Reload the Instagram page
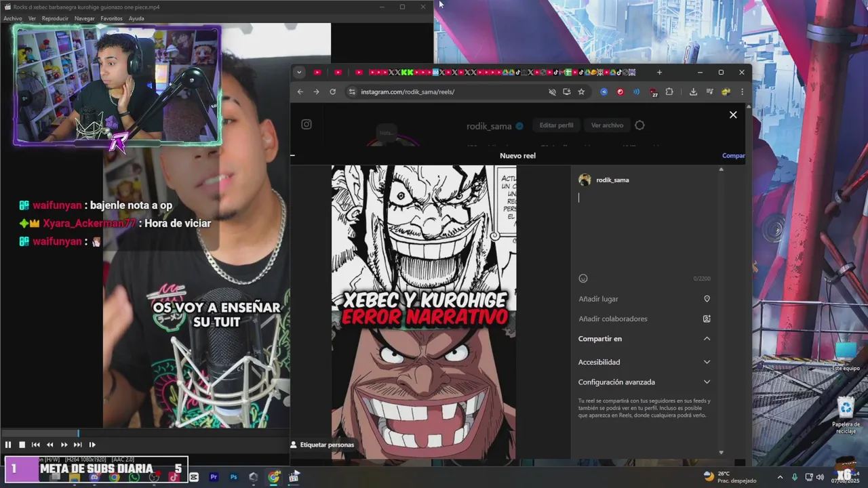This screenshot has height=488, width=868. pos(332,91)
